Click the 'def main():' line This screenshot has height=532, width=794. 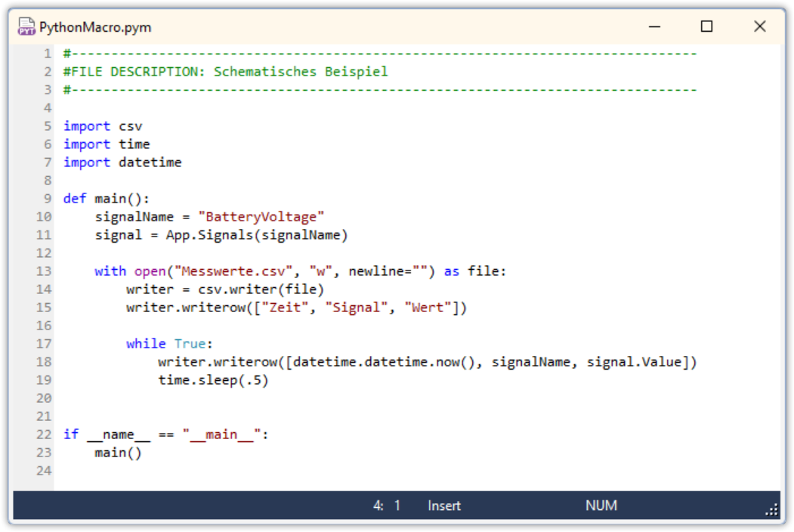(x=107, y=199)
